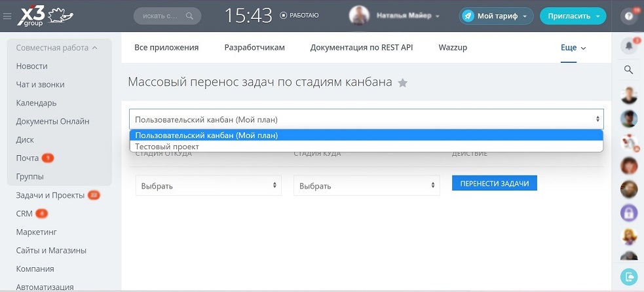Click the search input field in header
Viewport: 644px width, 292px height.
167,16
